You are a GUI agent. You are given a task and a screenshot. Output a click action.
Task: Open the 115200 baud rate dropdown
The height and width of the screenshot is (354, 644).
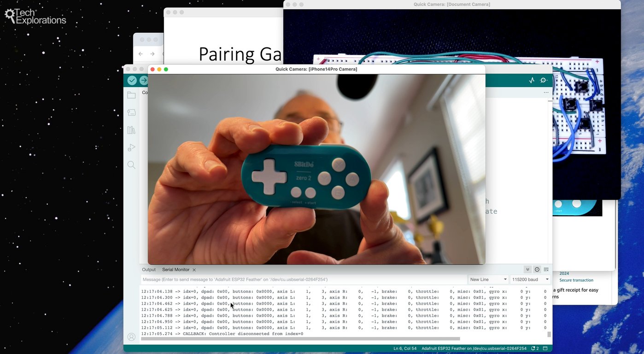pos(530,279)
